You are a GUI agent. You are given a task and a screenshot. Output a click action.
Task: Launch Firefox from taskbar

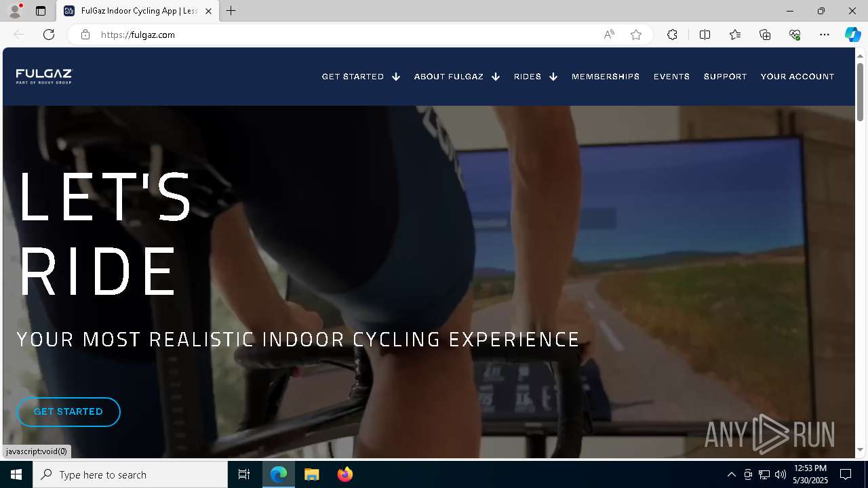click(x=345, y=474)
